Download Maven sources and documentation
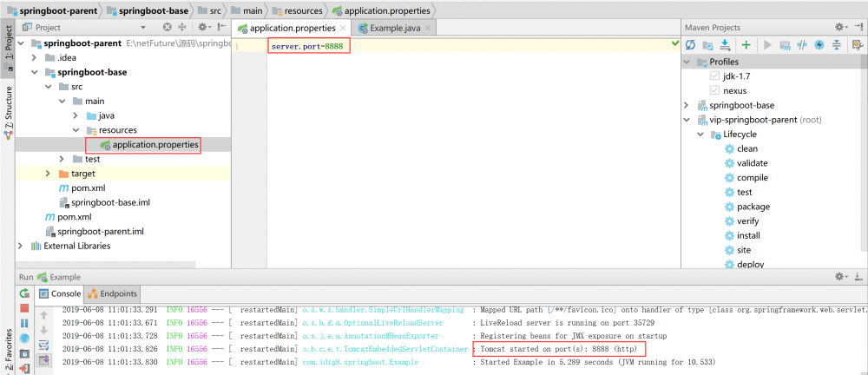Screen dimensions: 868x375 (x=725, y=45)
